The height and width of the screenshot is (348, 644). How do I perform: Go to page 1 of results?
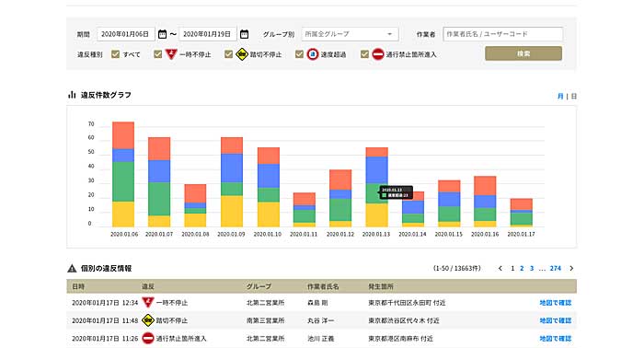(x=512, y=268)
